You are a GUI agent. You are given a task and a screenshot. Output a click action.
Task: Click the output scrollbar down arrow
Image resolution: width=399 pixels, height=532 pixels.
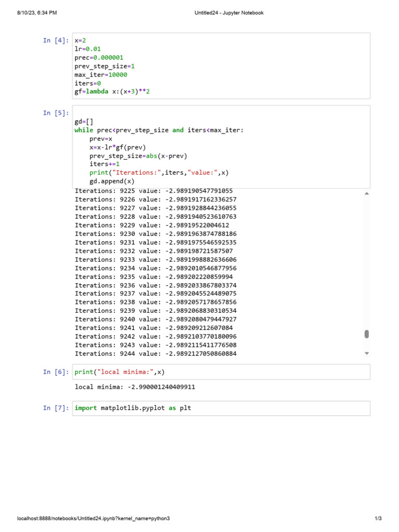[366, 353]
